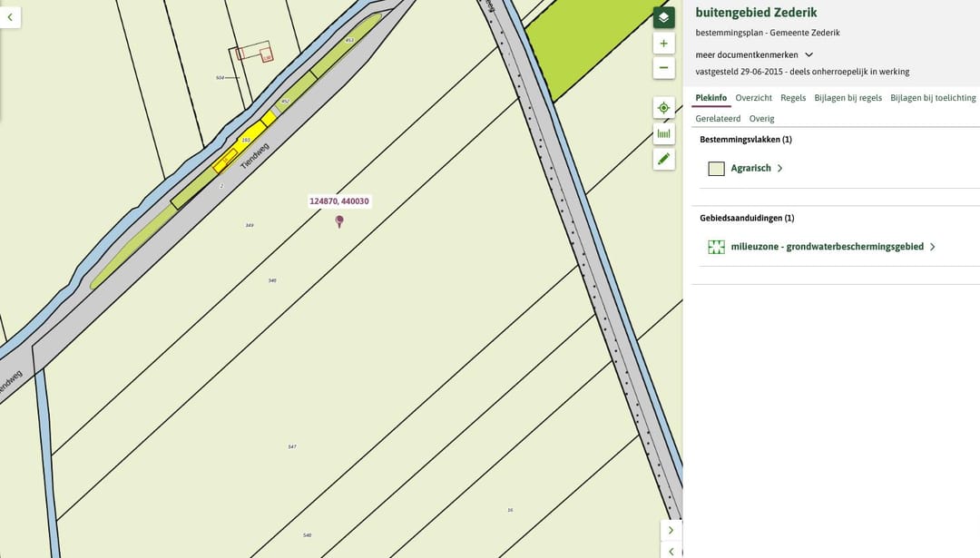
Task: Open the map layers panel
Action: coord(663,17)
